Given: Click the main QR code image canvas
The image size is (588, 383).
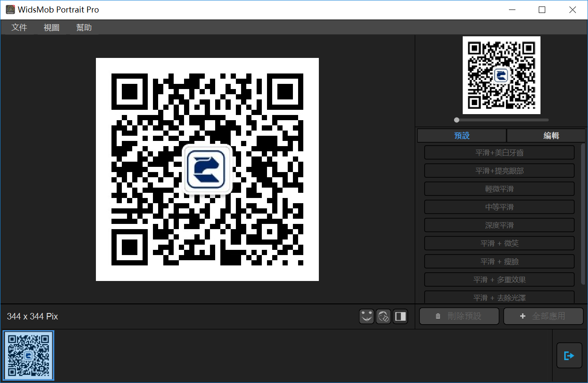Looking at the screenshot, I should coord(207,169).
